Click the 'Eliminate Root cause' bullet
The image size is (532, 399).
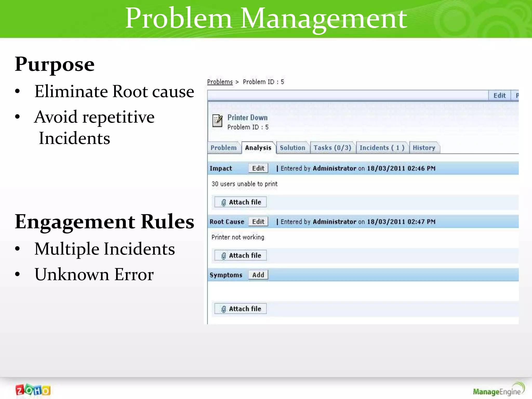[x=114, y=91]
